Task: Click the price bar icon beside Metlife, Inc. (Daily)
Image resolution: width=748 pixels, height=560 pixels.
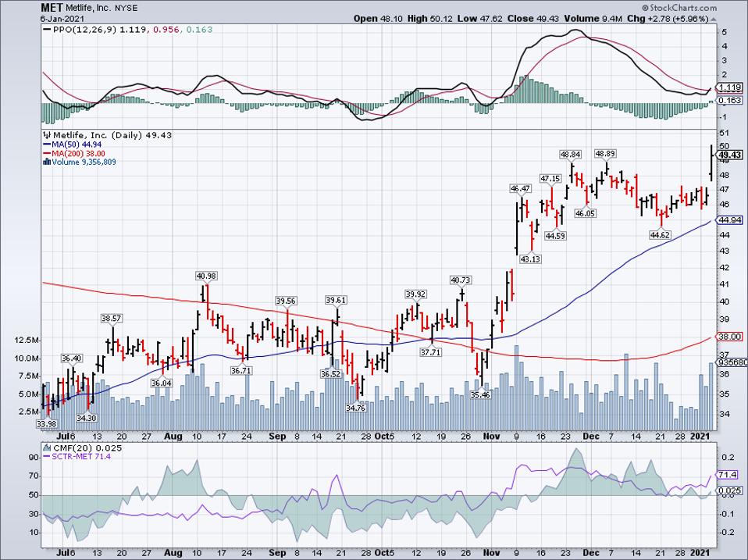Action: coord(47,135)
